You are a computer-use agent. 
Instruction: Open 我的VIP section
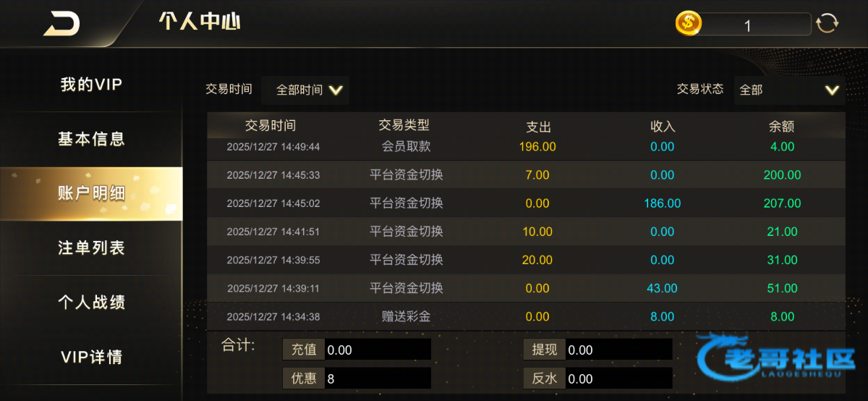tap(91, 85)
